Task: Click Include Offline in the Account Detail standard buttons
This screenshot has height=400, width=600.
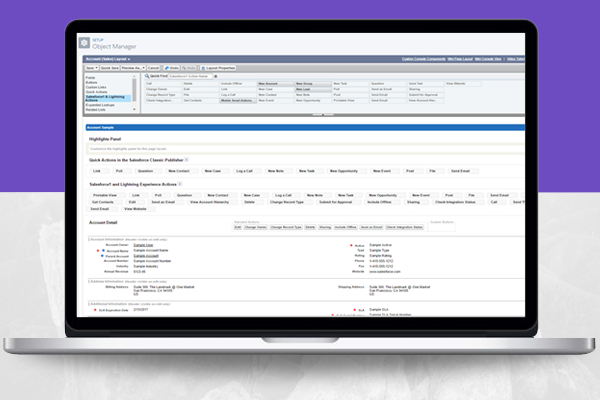Action: 346,227
